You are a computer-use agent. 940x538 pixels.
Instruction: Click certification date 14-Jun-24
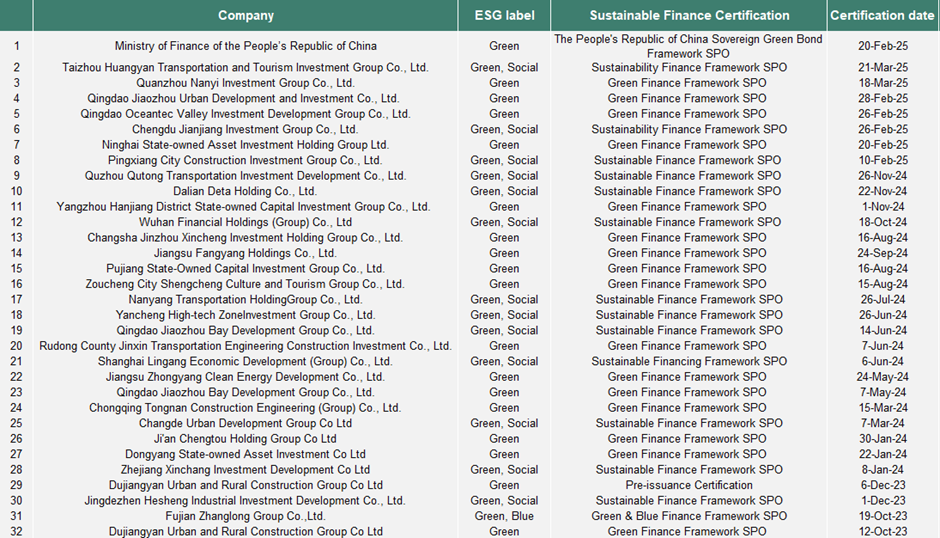point(882,331)
